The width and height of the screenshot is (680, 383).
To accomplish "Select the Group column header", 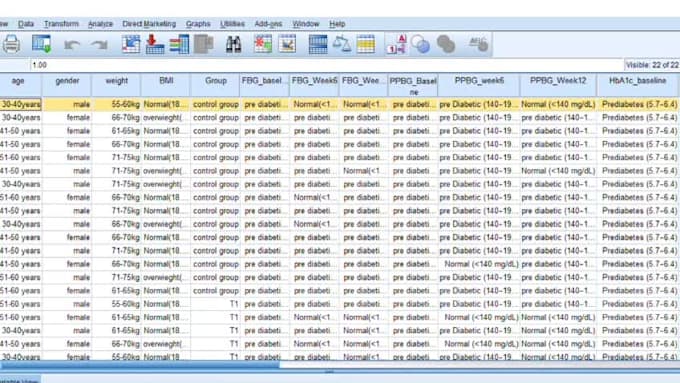I will pyautogui.click(x=215, y=85).
